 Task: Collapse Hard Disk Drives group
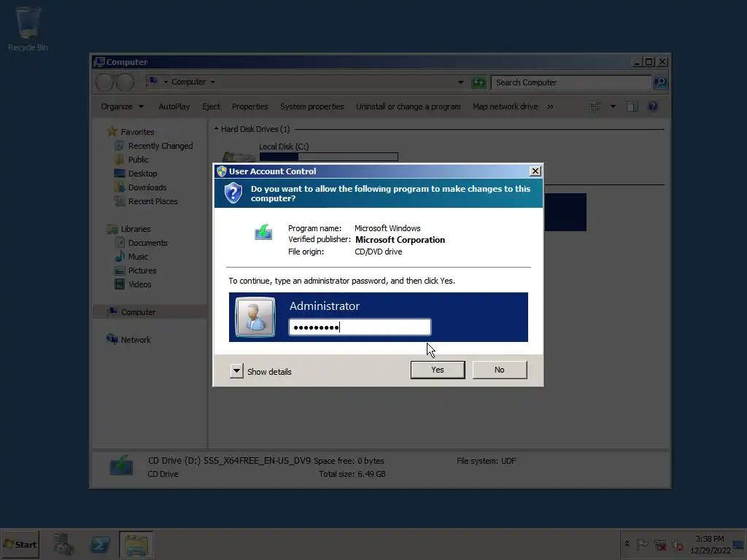click(216, 128)
